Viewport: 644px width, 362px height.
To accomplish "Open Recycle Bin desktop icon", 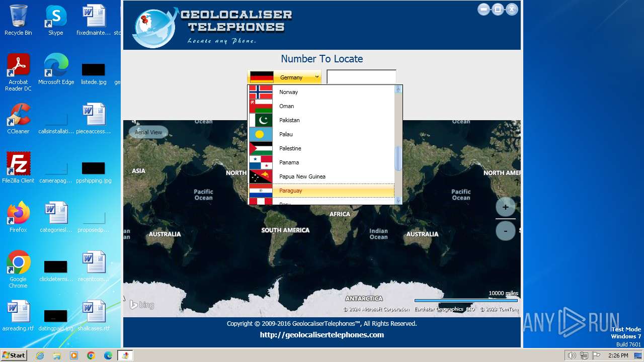I will 18,20.
